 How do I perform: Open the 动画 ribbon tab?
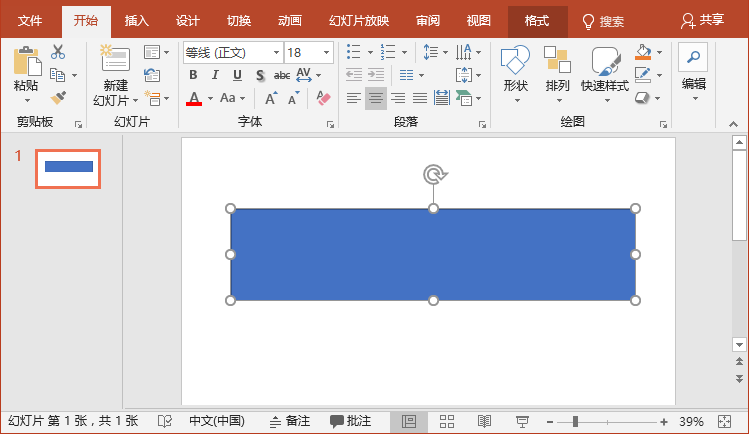290,20
